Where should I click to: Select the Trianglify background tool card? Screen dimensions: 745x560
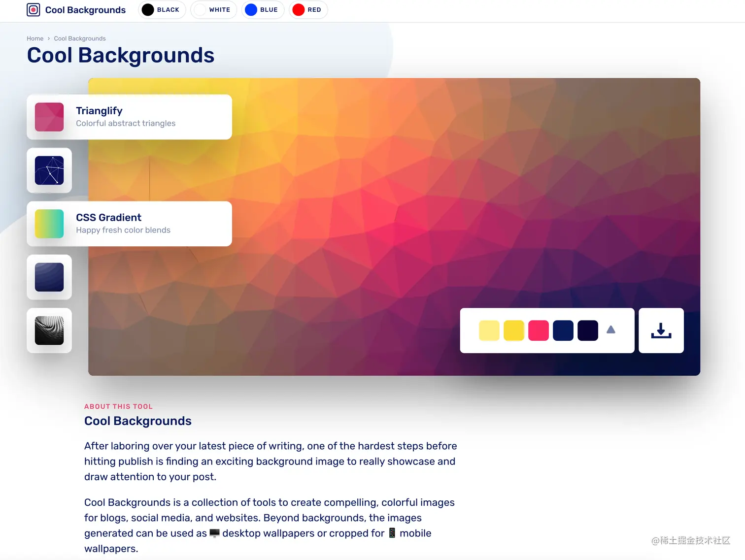pos(129,117)
